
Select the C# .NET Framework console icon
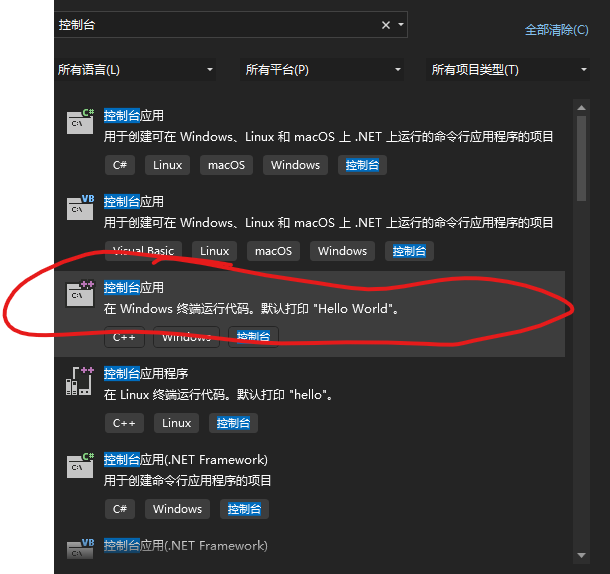pos(80,465)
